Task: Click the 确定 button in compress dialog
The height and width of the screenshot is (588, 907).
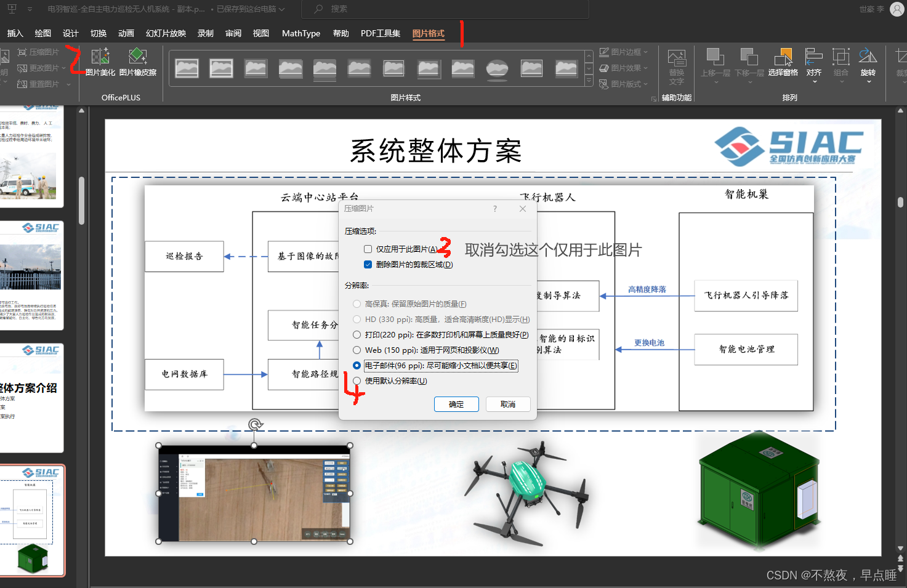Action: [x=456, y=405]
